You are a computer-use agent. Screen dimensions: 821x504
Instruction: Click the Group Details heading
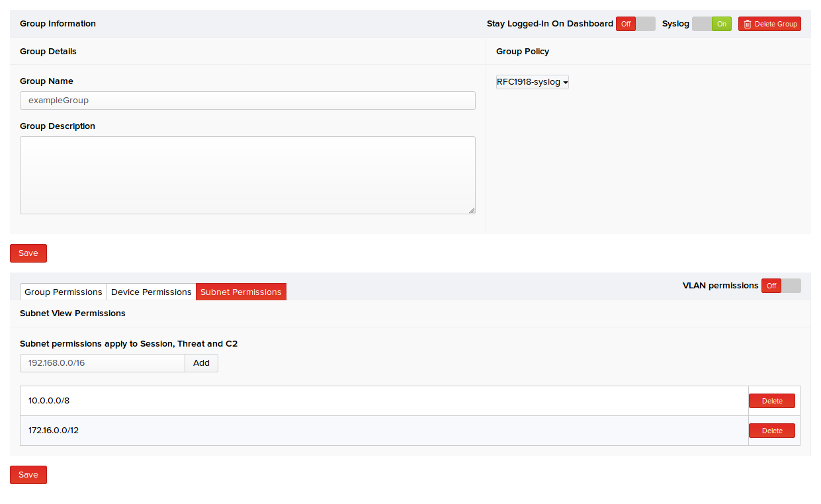[x=48, y=52]
